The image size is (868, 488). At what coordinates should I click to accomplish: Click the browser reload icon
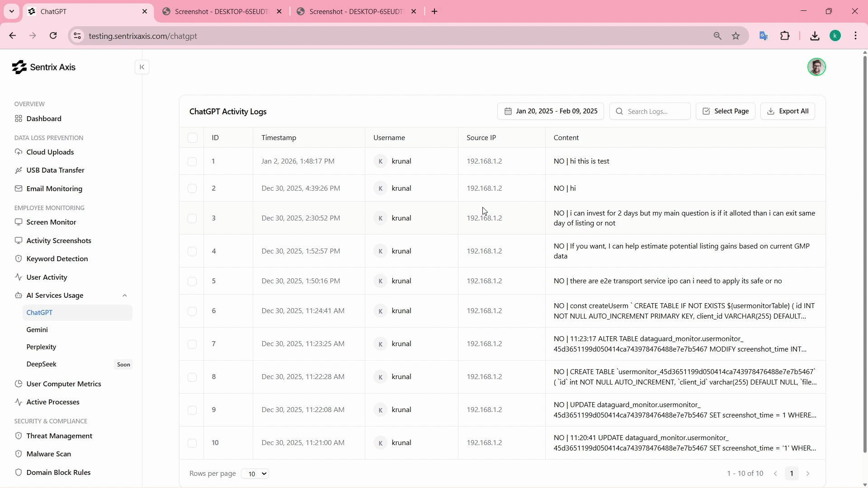pyautogui.click(x=53, y=36)
